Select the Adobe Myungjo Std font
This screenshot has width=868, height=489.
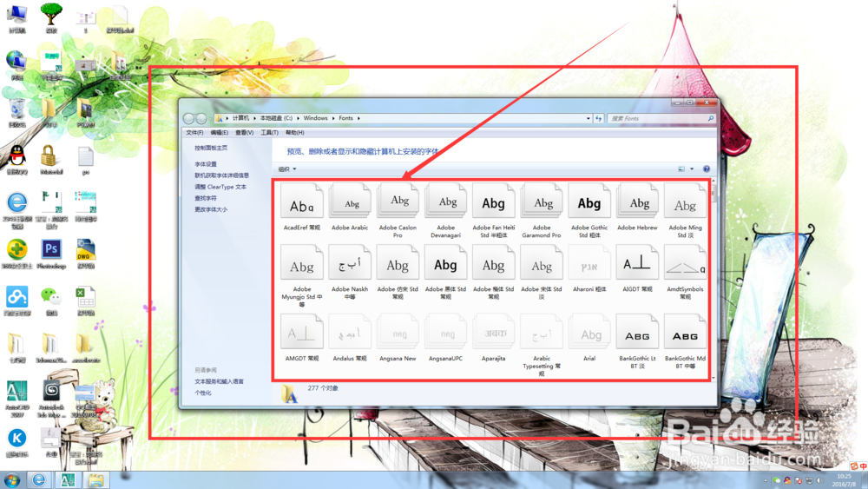pos(302,276)
